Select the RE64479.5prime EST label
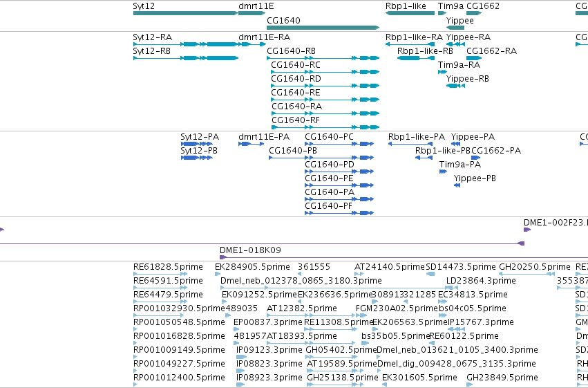This screenshot has width=588, height=388. 168,295
